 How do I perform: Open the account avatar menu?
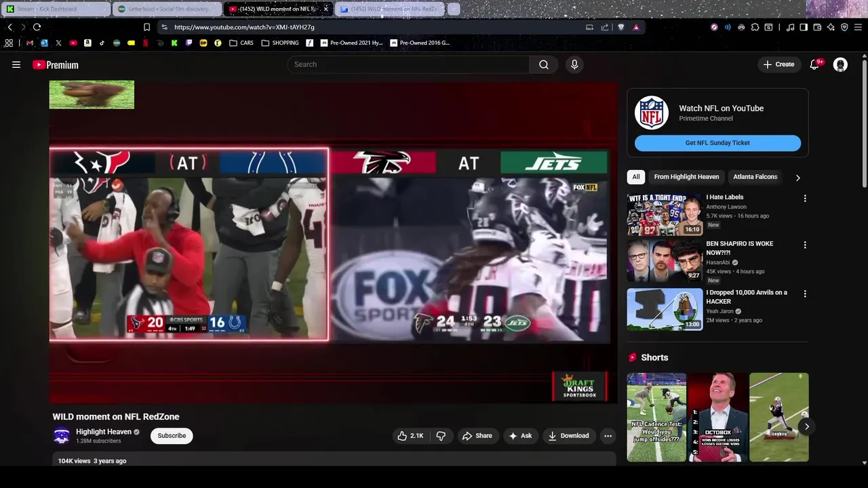click(840, 64)
